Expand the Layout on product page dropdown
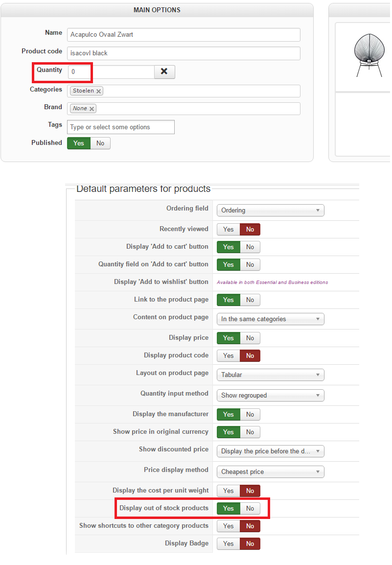The height and width of the screenshot is (565, 392). click(270, 375)
